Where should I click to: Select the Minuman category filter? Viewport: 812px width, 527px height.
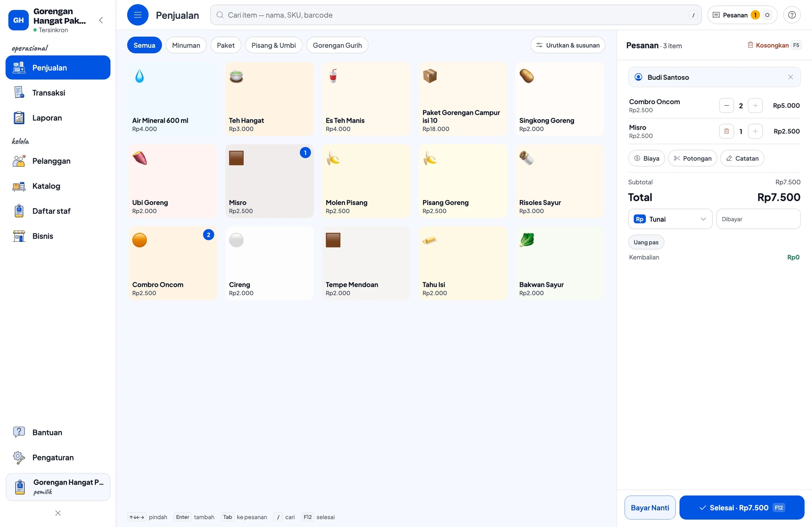coord(186,45)
